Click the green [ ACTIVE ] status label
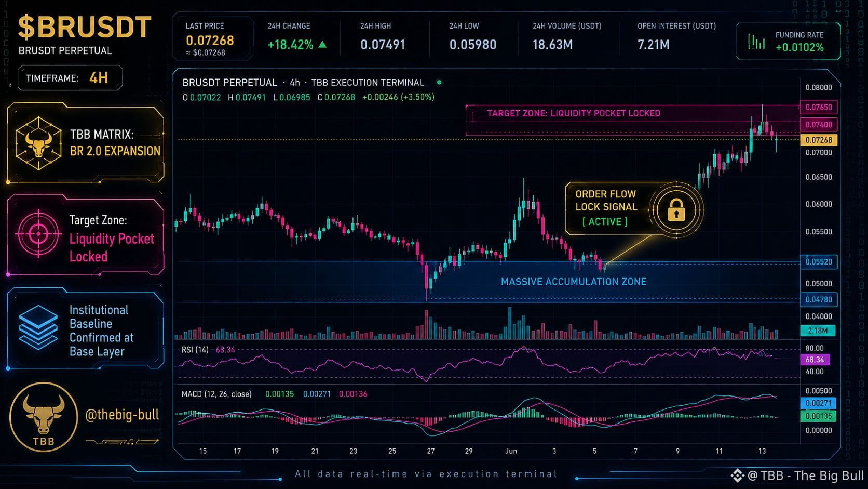The height and width of the screenshot is (489, 868). [605, 222]
